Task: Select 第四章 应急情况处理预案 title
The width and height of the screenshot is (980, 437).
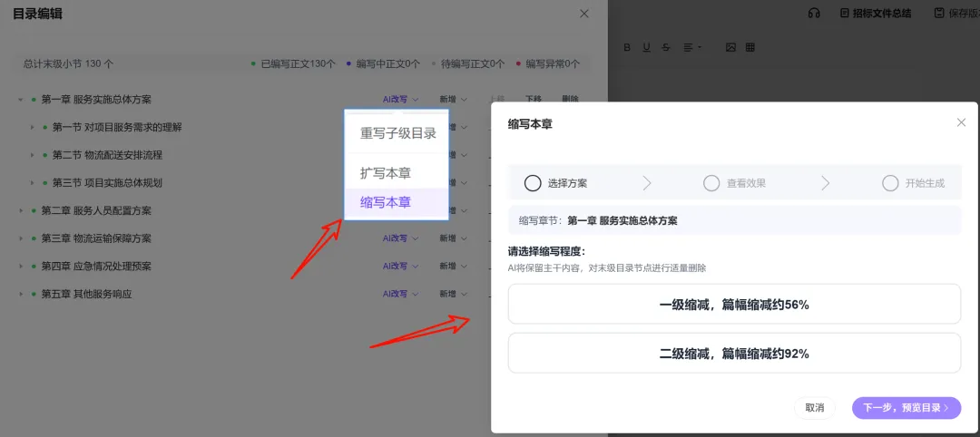Action: [96, 267]
